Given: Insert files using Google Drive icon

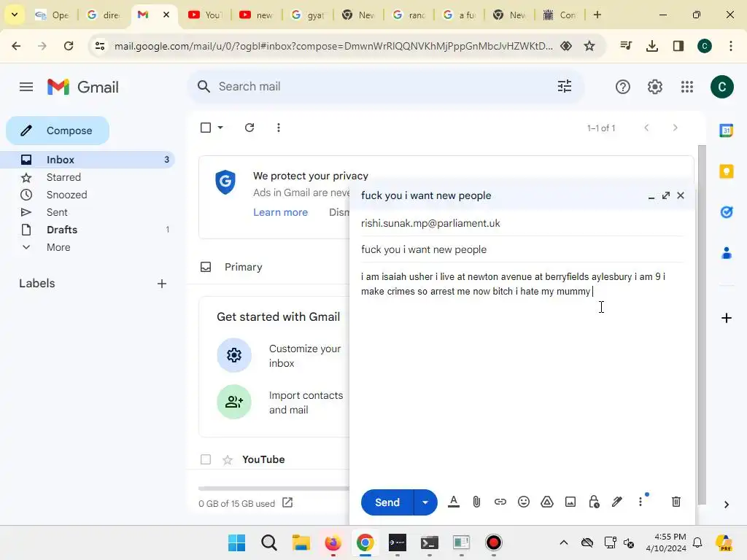Looking at the screenshot, I should (547, 502).
